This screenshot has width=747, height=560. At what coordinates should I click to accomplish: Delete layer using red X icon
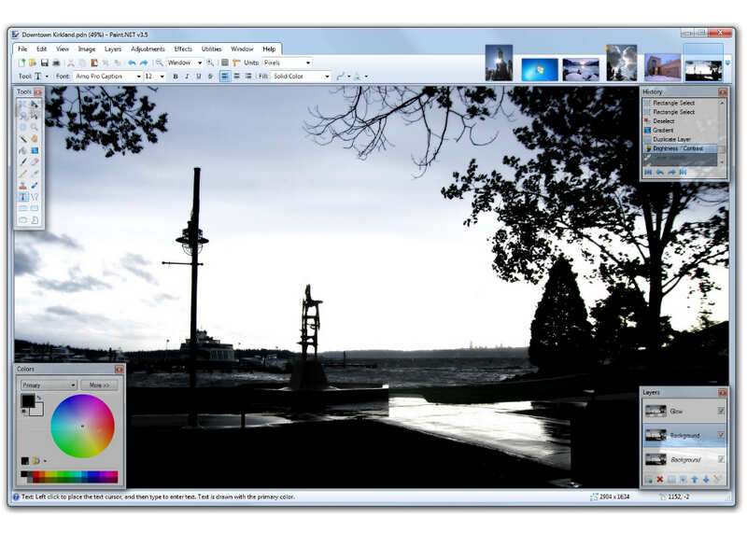[660, 479]
